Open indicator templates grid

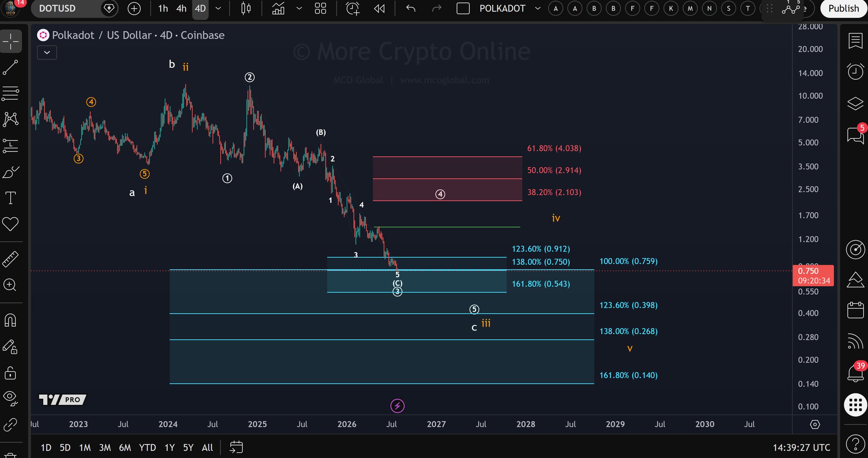[321, 8]
